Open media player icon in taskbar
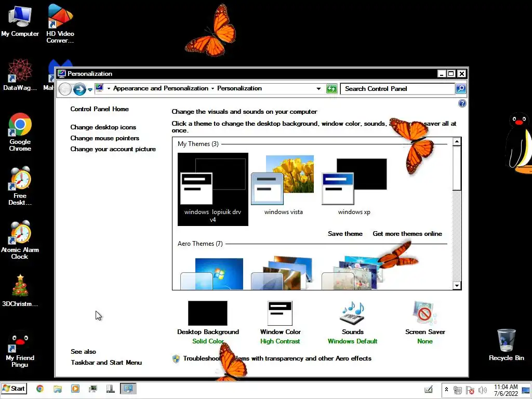The height and width of the screenshot is (399, 532). 75,389
